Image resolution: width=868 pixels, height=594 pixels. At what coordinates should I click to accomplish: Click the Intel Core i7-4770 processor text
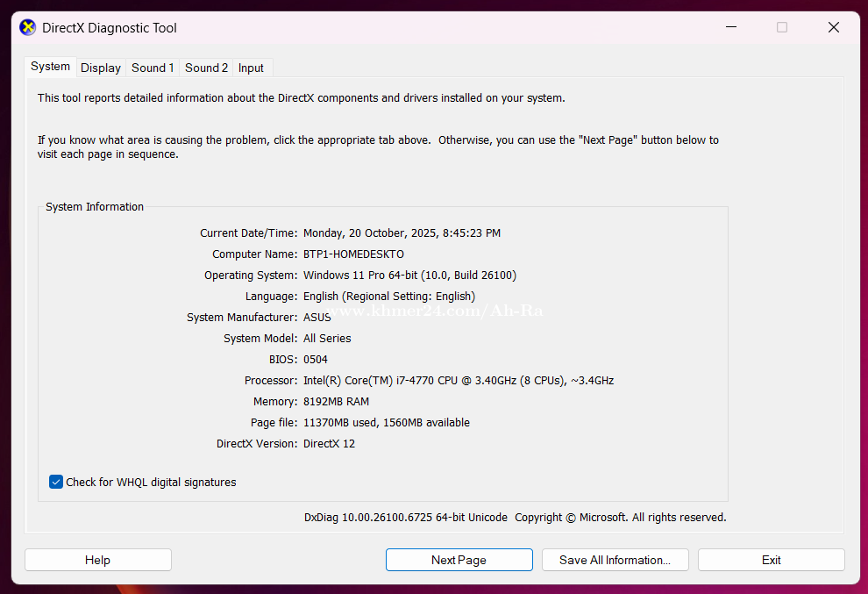click(458, 381)
